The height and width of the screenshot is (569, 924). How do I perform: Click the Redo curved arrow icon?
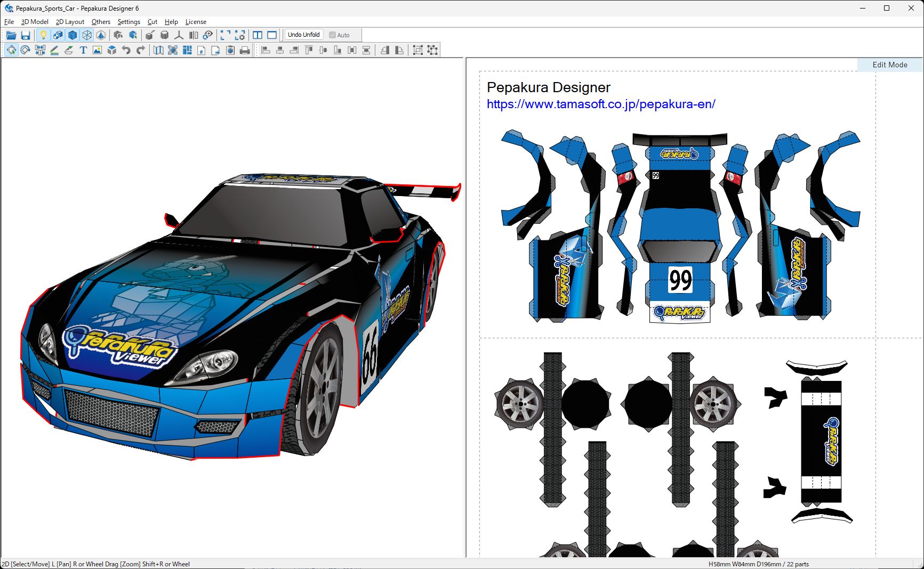pos(141,50)
